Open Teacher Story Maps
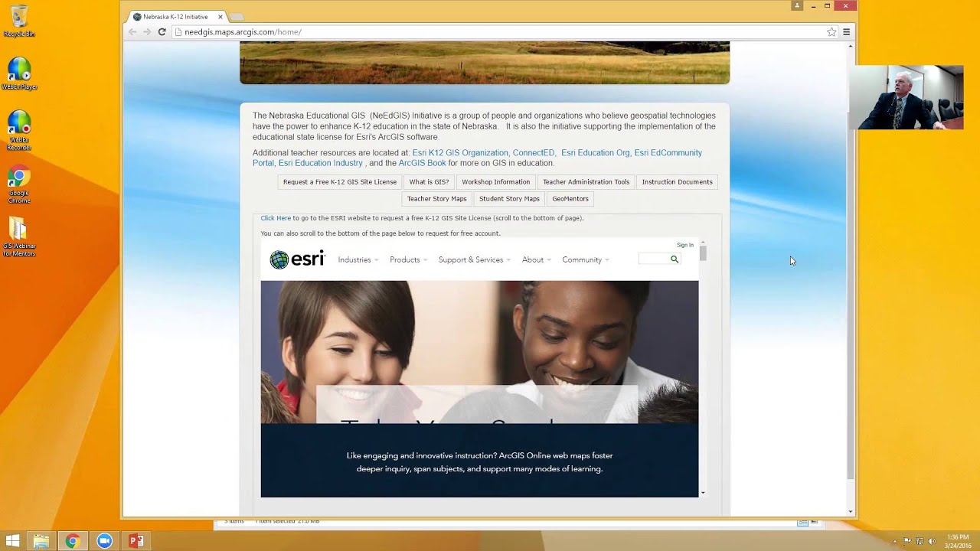980x551 pixels. pos(436,199)
